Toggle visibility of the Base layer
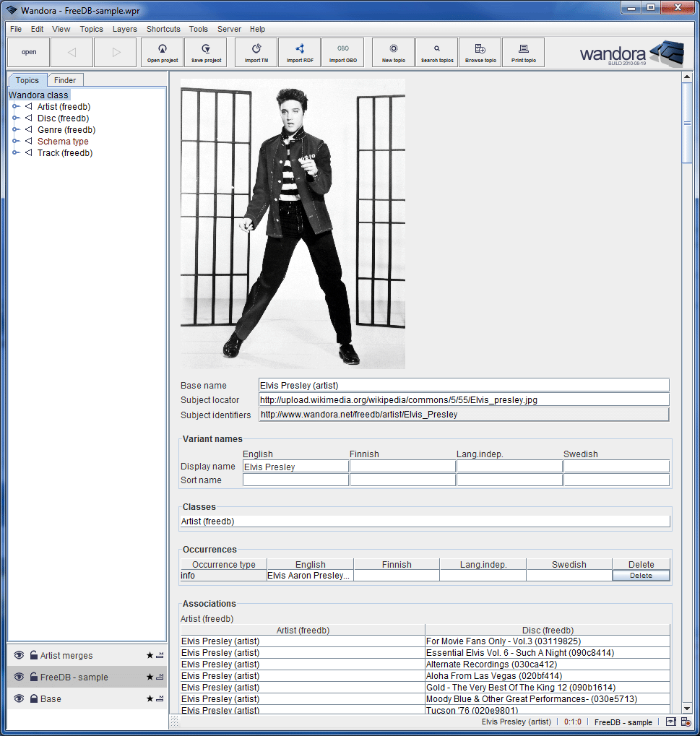The height and width of the screenshot is (736, 700). (19, 698)
